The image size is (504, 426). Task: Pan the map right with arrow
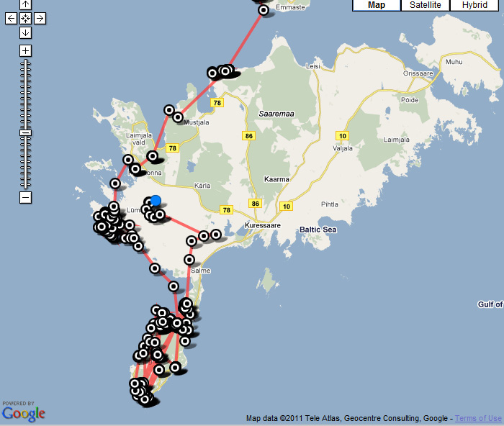pos(40,19)
